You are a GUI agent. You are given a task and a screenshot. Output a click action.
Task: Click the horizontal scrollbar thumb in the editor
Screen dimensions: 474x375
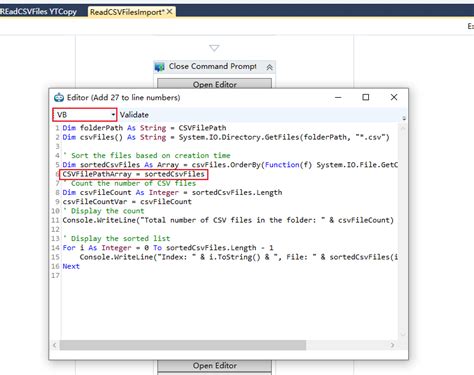pos(183,345)
